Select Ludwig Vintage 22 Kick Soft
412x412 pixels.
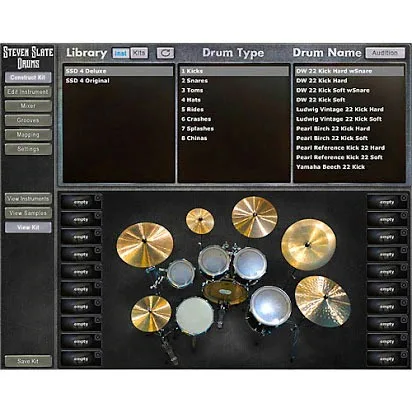[349, 119]
